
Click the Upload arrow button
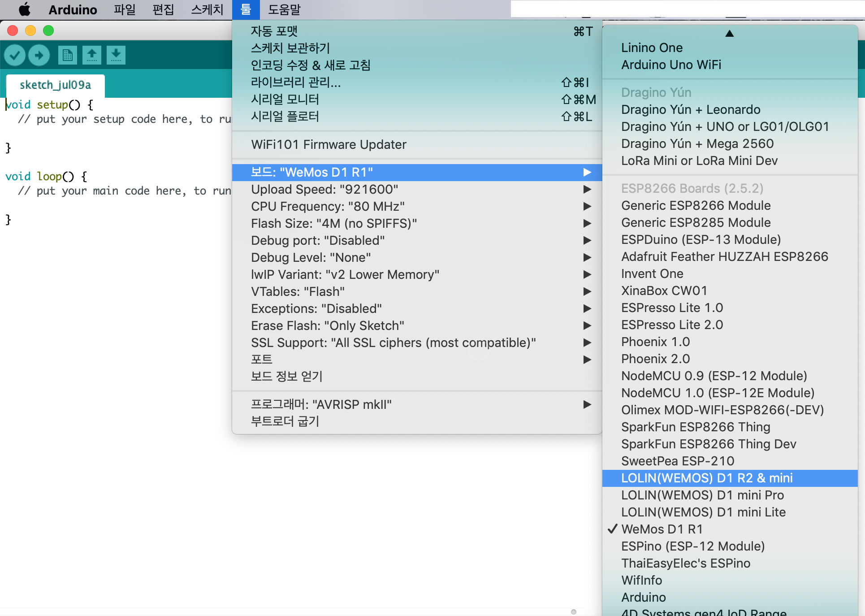coord(39,55)
